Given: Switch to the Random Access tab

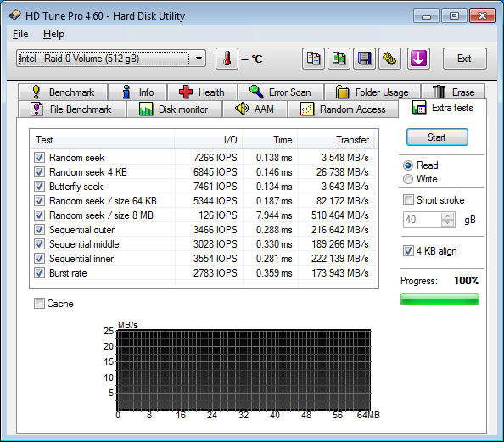Looking at the screenshot, I should click(x=343, y=109).
